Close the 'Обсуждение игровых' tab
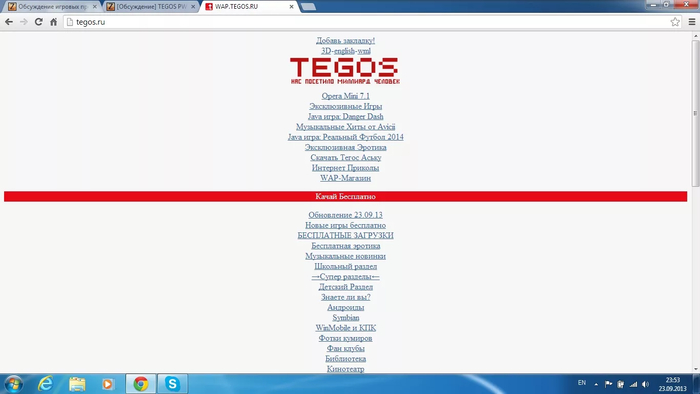Image resolution: width=700 pixels, height=394 pixels. [94, 7]
